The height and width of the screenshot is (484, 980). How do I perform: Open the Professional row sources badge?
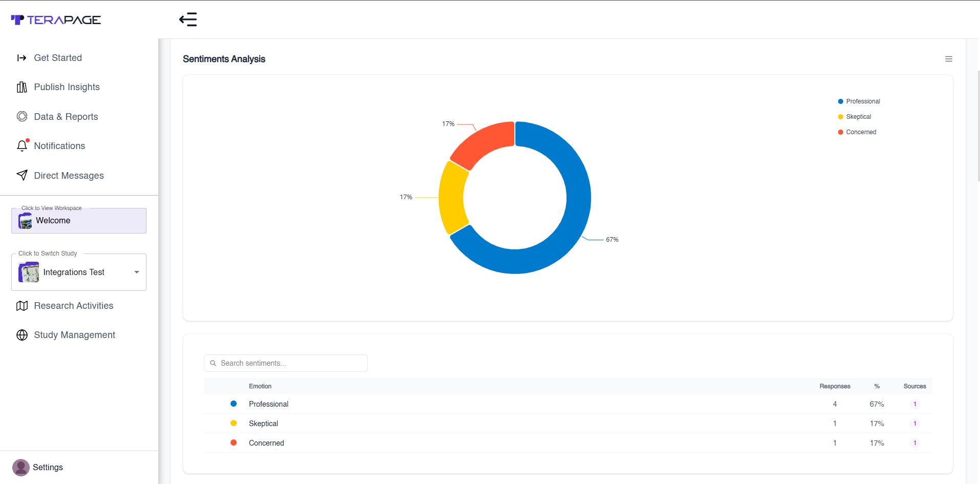[x=915, y=404]
